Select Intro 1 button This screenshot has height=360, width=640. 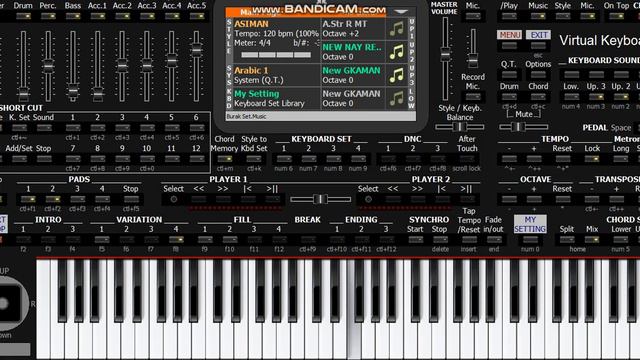[23, 240]
